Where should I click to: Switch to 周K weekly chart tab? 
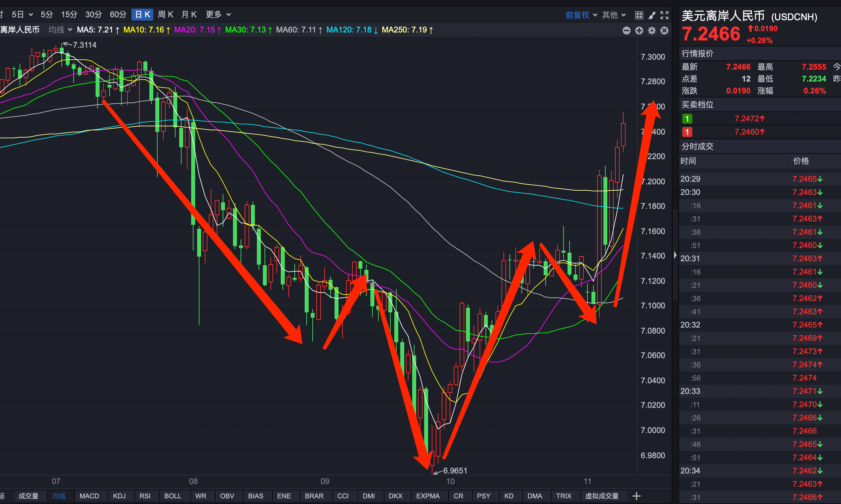coord(166,15)
